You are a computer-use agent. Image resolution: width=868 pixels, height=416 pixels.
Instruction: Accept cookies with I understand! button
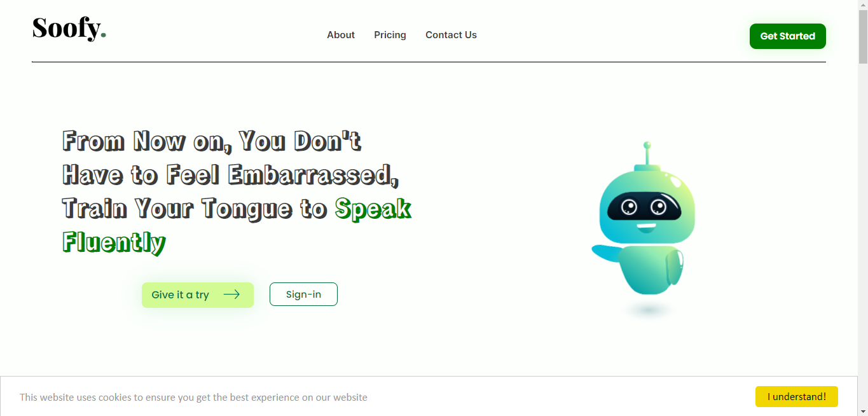click(x=796, y=397)
